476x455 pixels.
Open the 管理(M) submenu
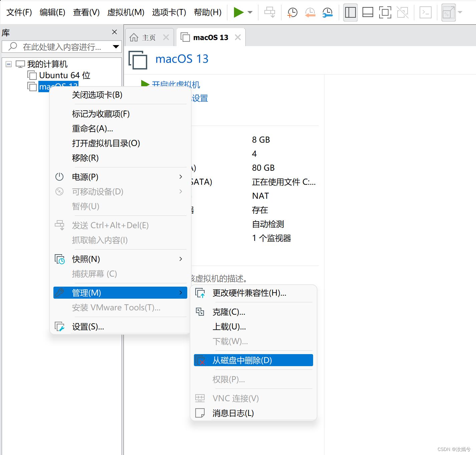(120, 293)
